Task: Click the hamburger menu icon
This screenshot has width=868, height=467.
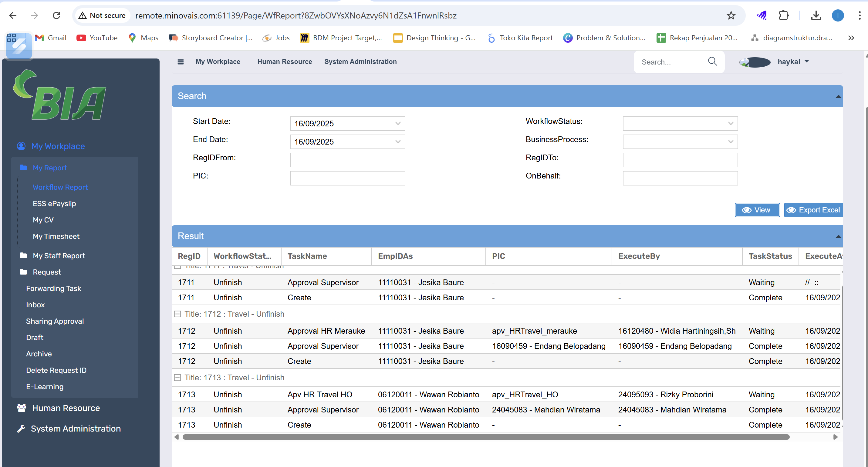Action: [x=181, y=62]
